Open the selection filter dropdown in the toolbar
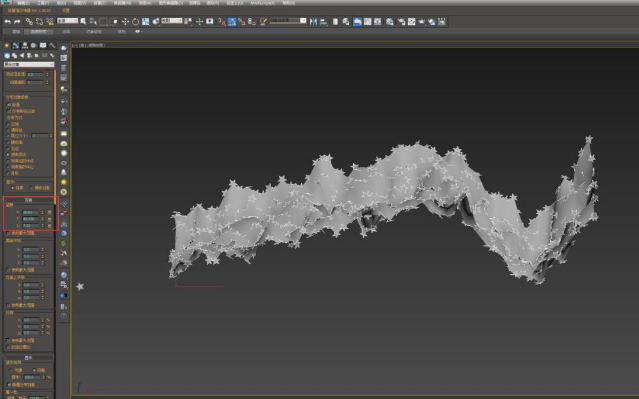 pyautogui.click(x=67, y=21)
